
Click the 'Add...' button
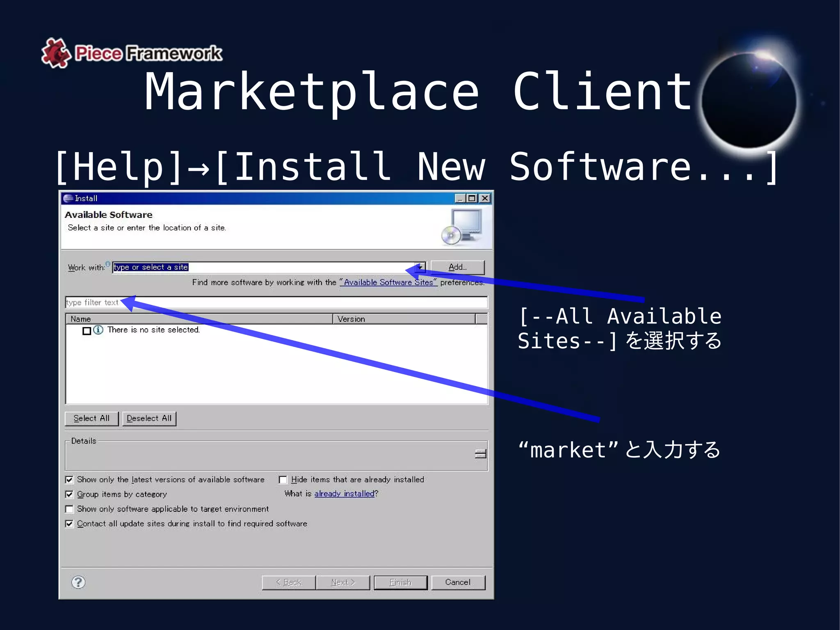click(458, 267)
